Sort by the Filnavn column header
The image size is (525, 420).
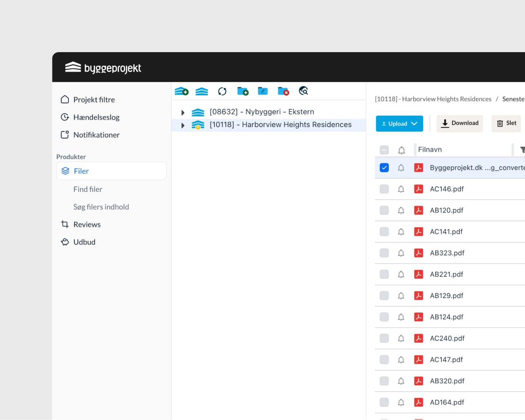(x=430, y=150)
